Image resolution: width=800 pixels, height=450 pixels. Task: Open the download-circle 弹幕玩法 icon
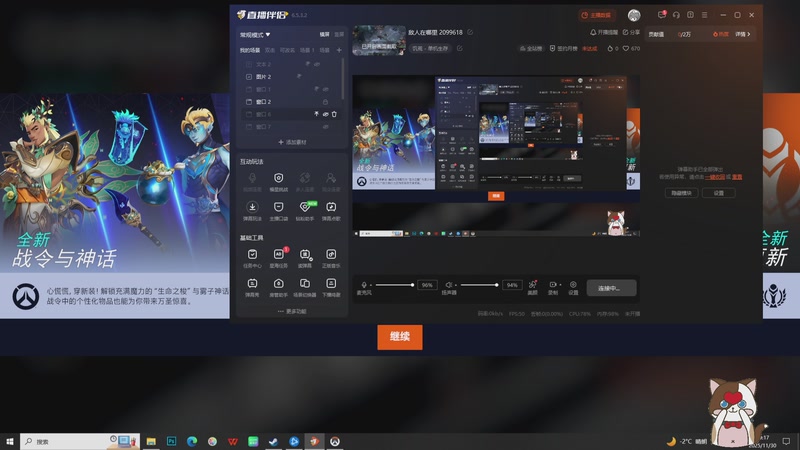(x=252, y=207)
